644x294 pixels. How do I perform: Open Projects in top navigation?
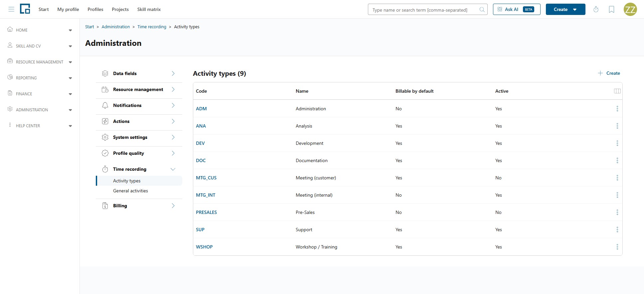click(120, 9)
